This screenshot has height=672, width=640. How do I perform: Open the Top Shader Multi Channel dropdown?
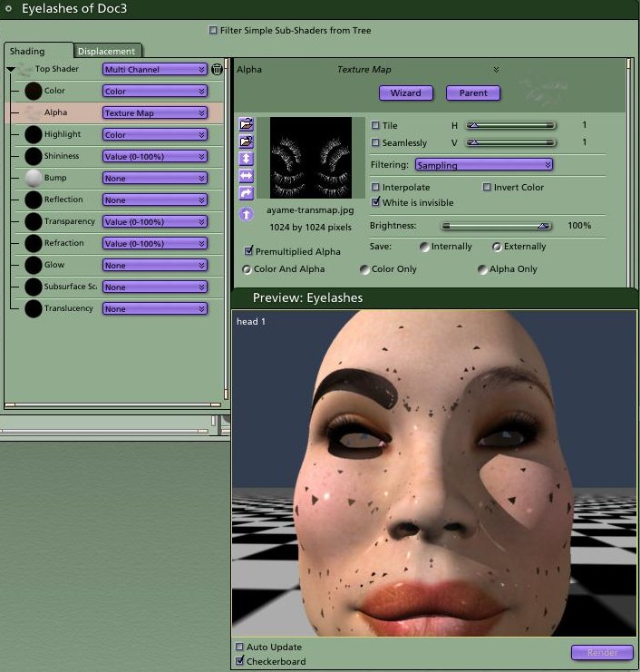click(x=155, y=69)
